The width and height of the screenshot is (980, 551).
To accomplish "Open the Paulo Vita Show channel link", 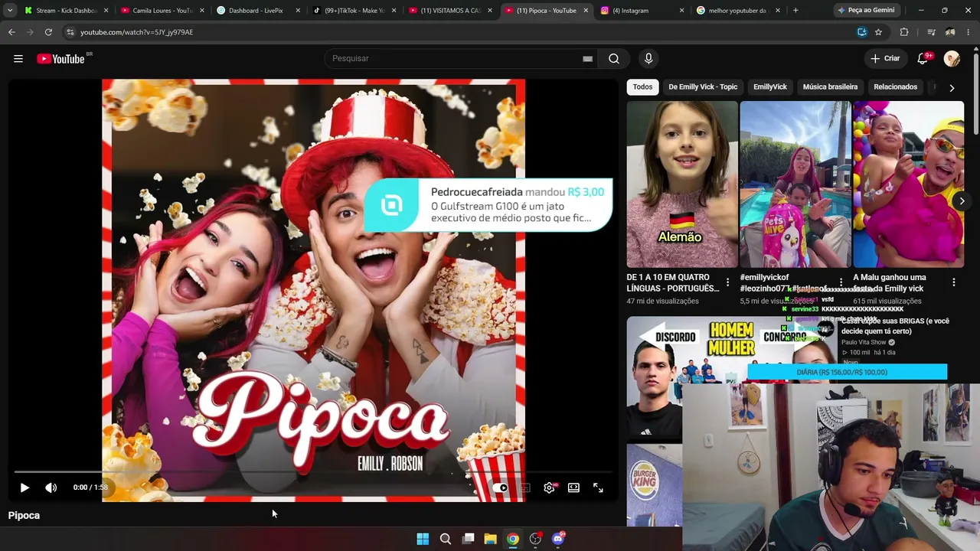I will tap(864, 342).
